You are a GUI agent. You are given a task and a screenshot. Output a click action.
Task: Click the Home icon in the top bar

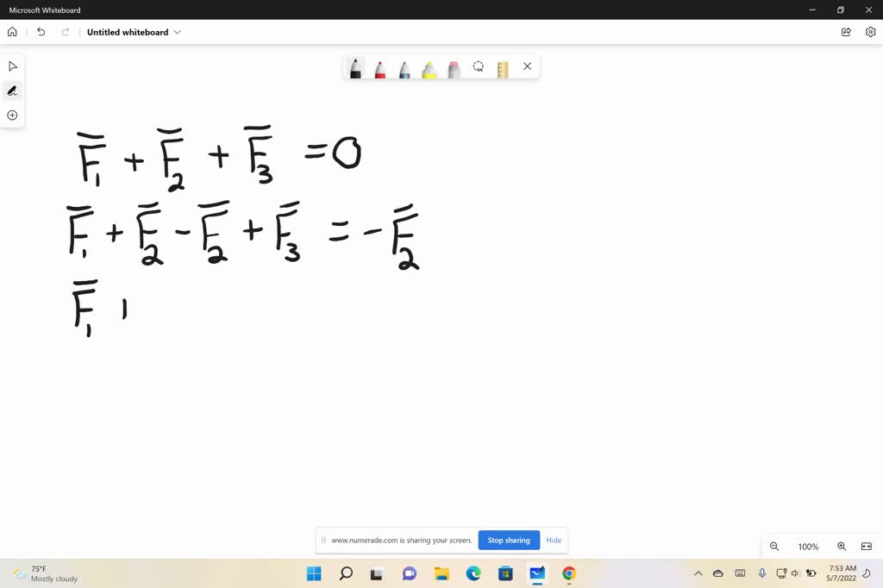tap(12, 31)
